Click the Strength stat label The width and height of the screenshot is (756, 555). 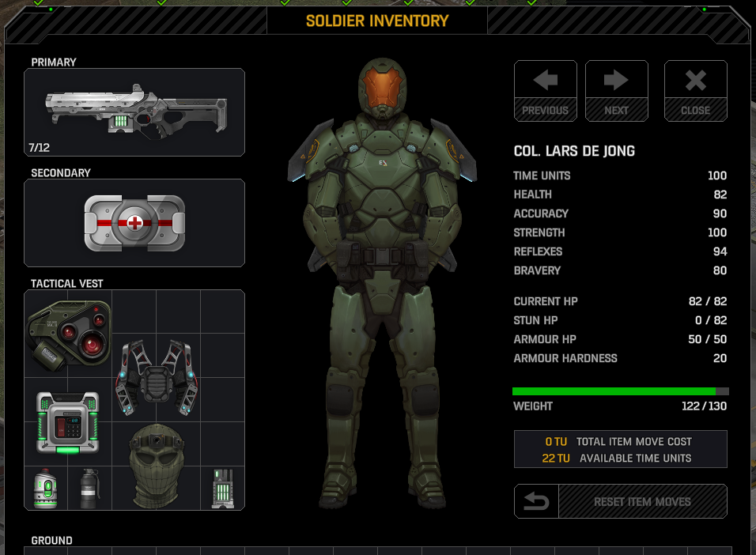539,232
